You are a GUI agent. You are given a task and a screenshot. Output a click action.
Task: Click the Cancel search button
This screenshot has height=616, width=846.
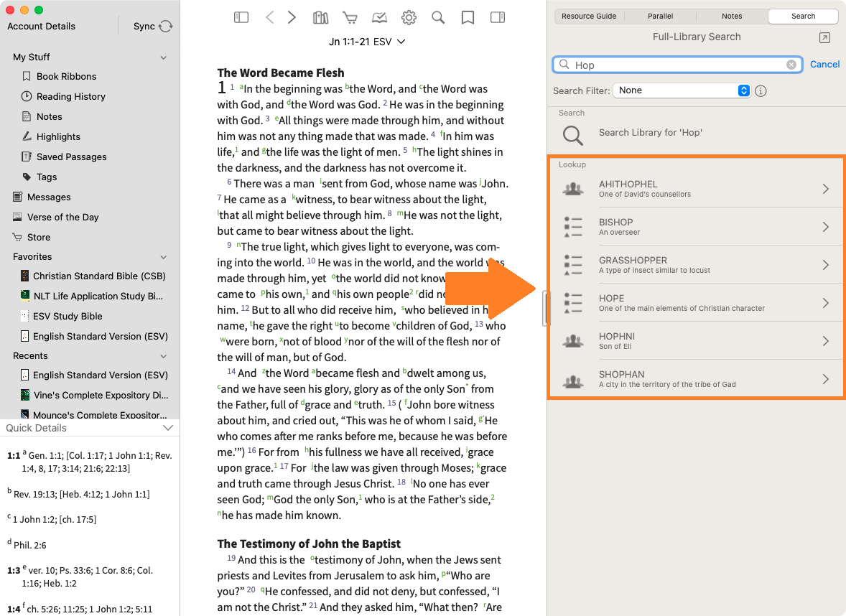pos(824,65)
